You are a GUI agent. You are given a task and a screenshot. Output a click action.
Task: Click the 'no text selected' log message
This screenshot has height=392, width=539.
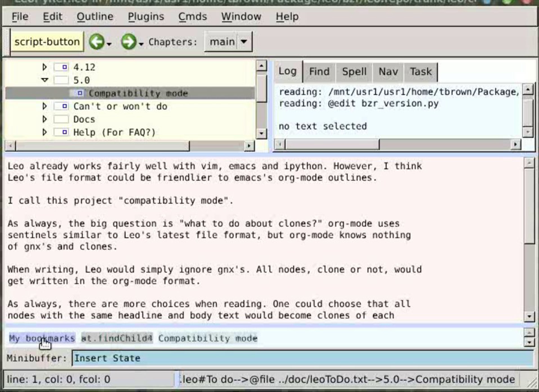[323, 126]
